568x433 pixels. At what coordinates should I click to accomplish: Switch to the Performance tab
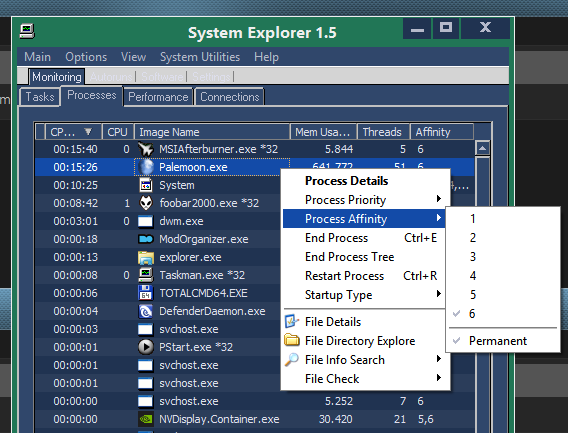(x=158, y=97)
